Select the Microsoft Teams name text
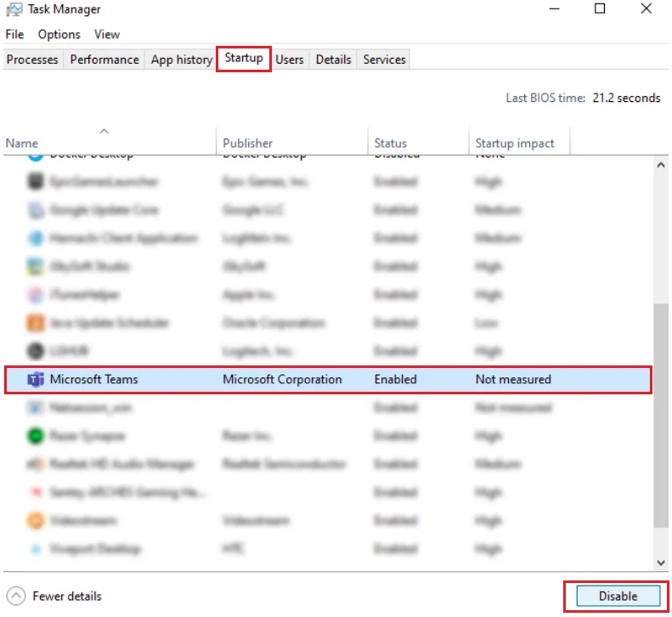The image size is (672, 617). (x=93, y=379)
